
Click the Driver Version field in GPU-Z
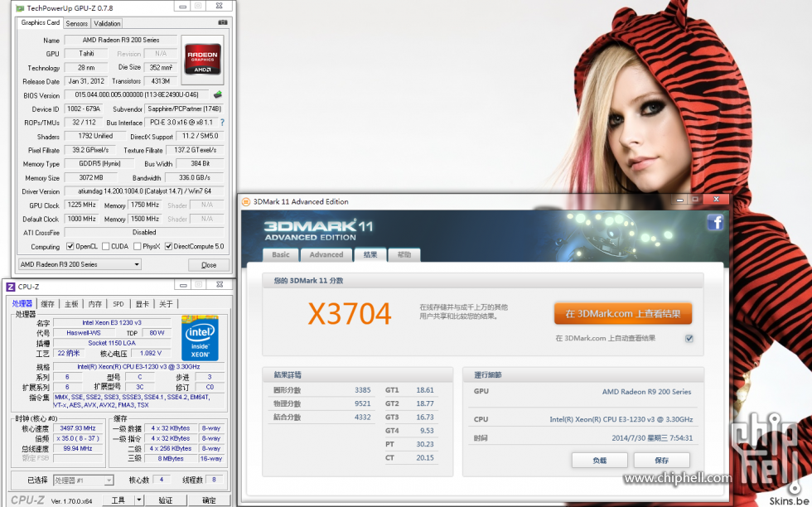144,191
